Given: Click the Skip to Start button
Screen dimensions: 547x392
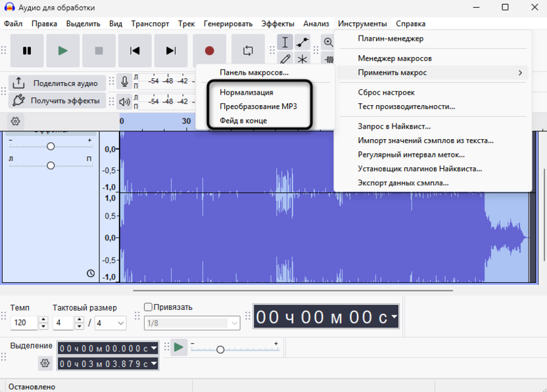Looking at the screenshot, I should coord(134,50).
